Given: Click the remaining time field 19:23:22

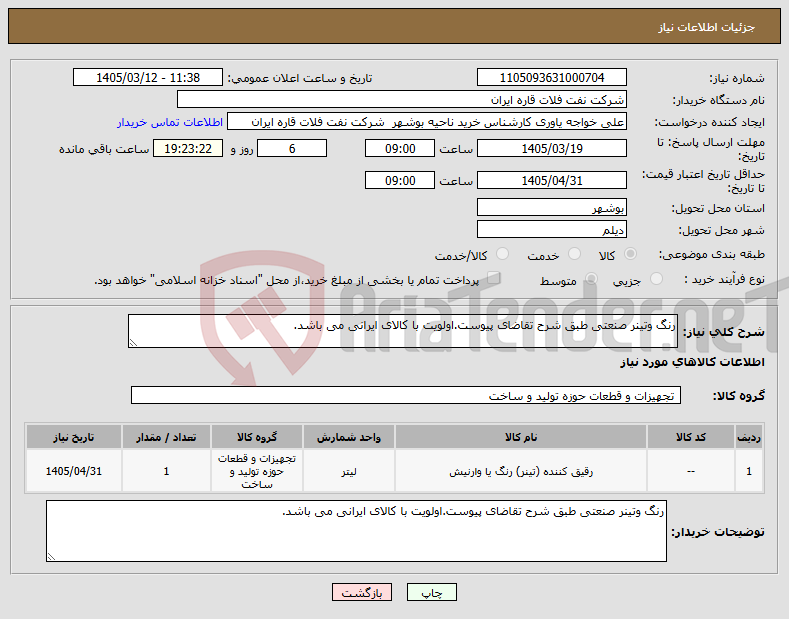Looking at the screenshot, I should (188, 148).
